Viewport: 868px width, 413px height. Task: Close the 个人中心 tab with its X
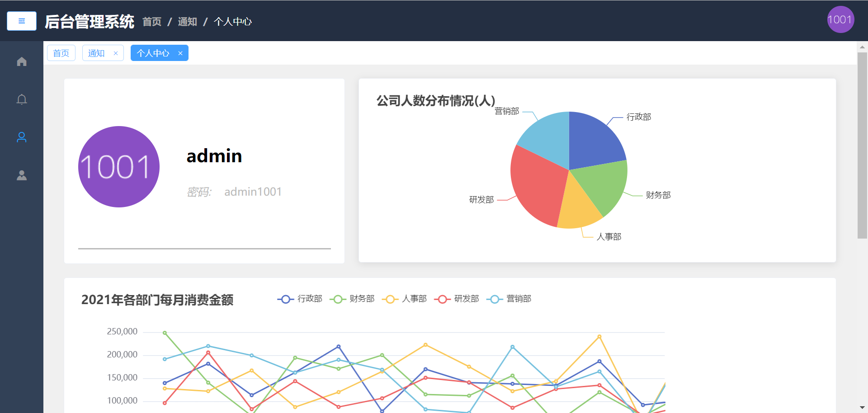click(x=180, y=53)
